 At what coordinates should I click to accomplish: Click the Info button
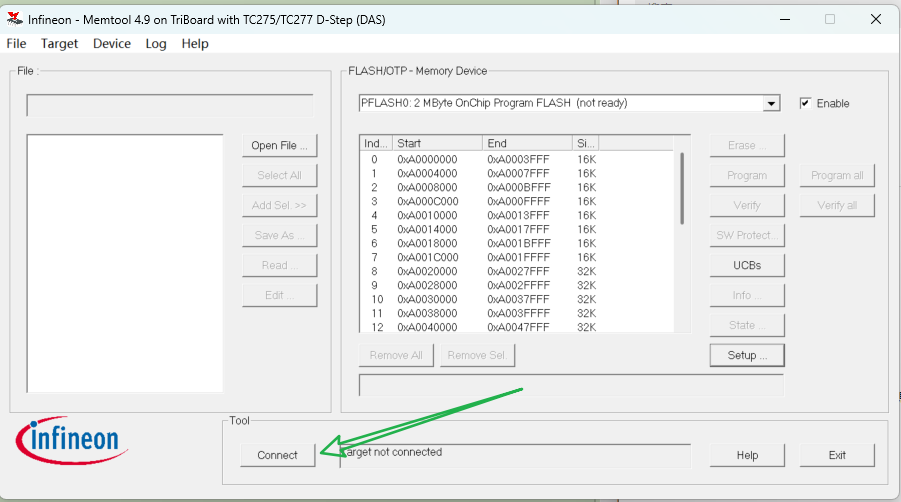point(747,295)
